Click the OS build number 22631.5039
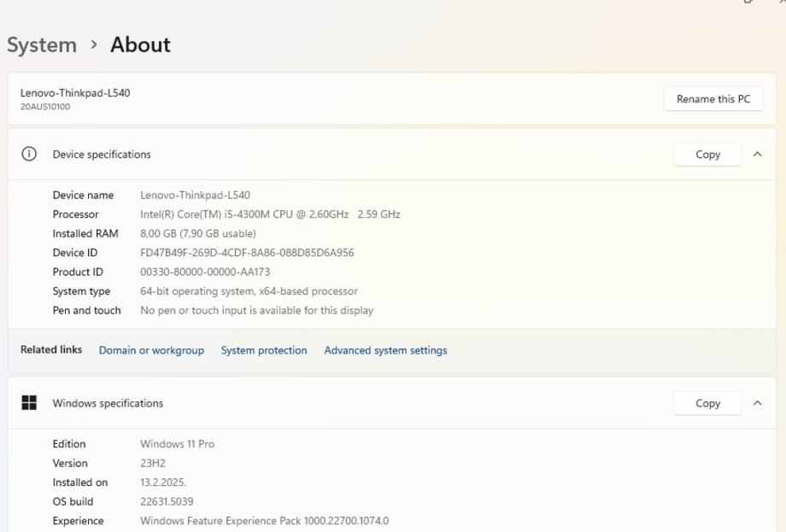The height and width of the screenshot is (532, 786). point(167,502)
